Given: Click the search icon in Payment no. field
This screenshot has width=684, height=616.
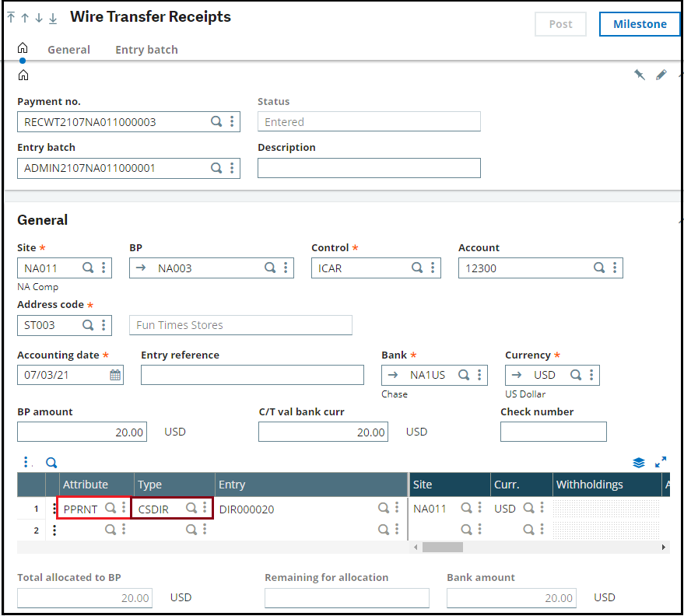Looking at the screenshot, I should pyautogui.click(x=216, y=121).
